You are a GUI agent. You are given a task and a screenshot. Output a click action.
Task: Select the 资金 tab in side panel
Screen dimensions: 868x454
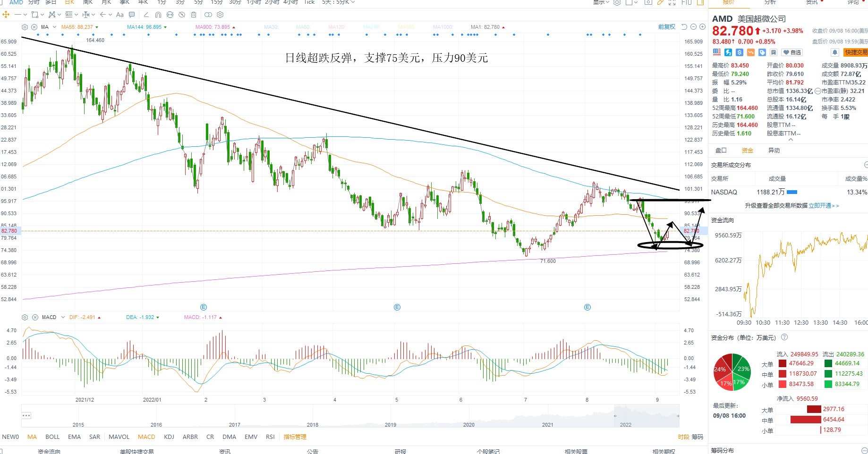(748, 151)
